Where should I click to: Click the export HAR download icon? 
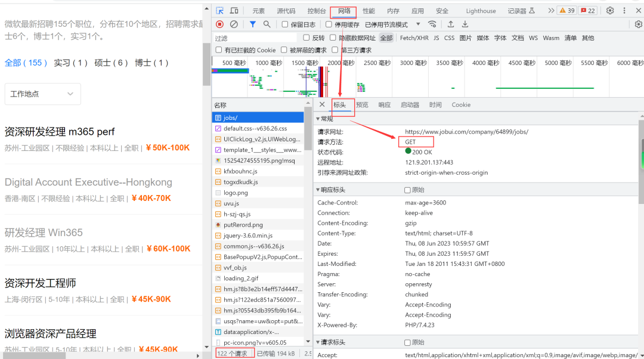465,24
